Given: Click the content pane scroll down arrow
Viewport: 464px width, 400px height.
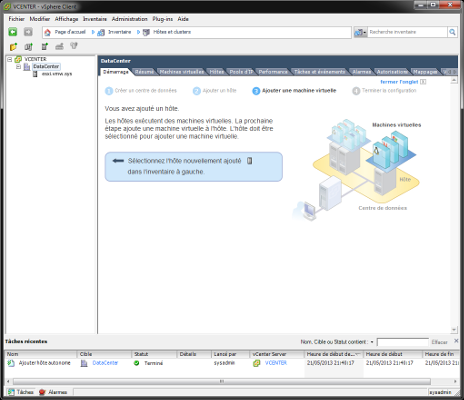Looking at the screenshot, I should (454, 329).
